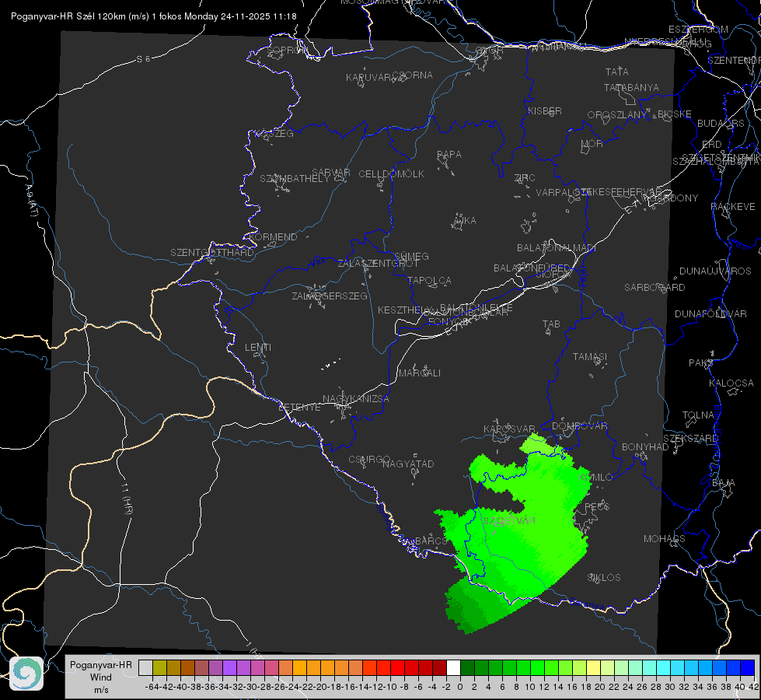Select the SIKLÓS label
This screenshot has width=761, height=700.
coord(604,578)
